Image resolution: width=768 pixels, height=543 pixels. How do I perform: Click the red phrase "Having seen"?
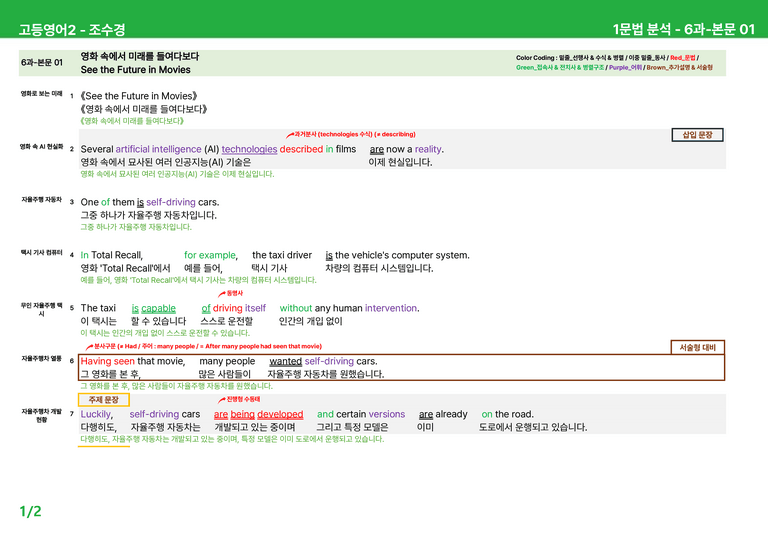tap(107, 361)
